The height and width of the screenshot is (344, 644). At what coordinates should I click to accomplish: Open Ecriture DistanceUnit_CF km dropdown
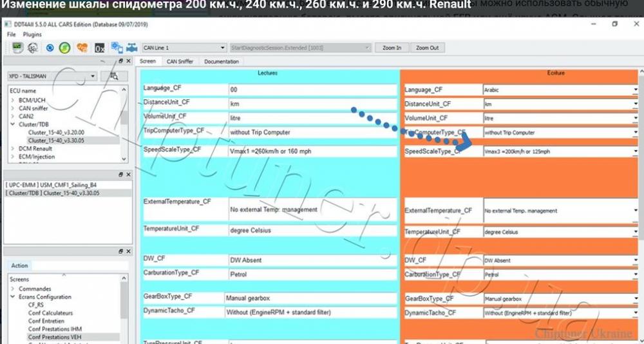tap(561, 104)
